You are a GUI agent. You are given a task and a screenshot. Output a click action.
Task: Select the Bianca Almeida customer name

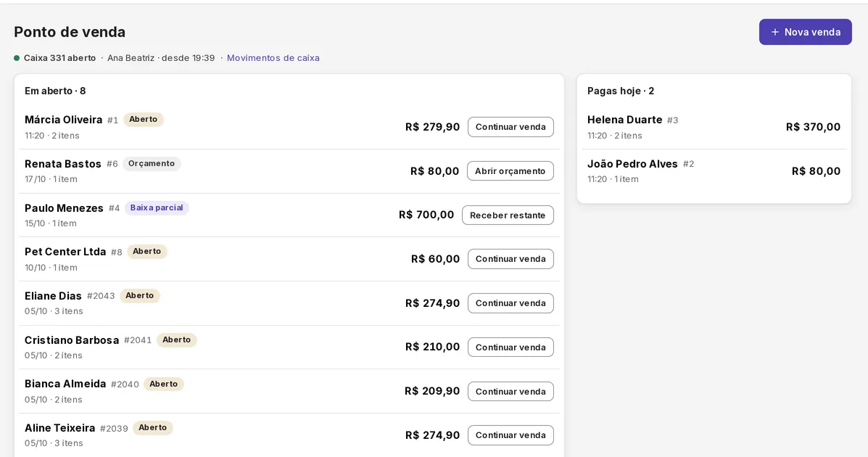click(65, 384)
